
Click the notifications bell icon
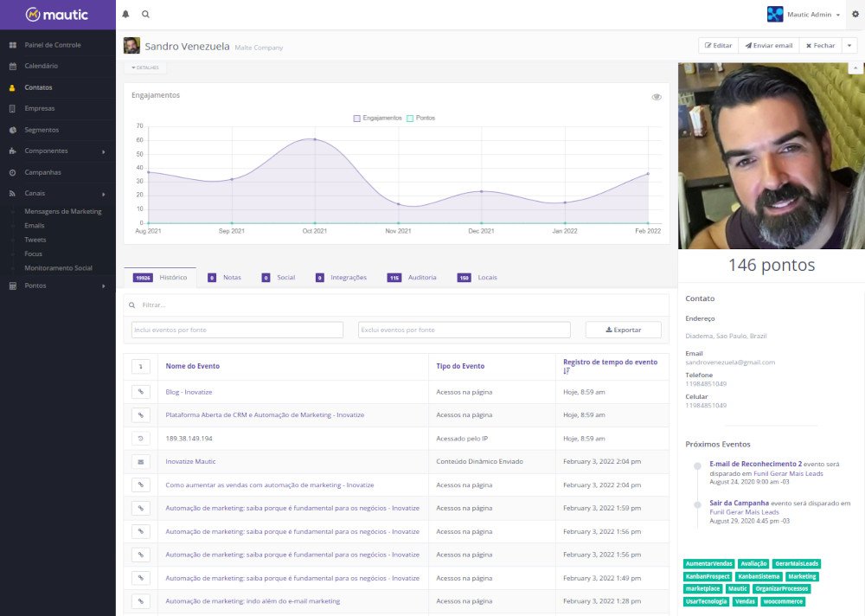[125, 15]
